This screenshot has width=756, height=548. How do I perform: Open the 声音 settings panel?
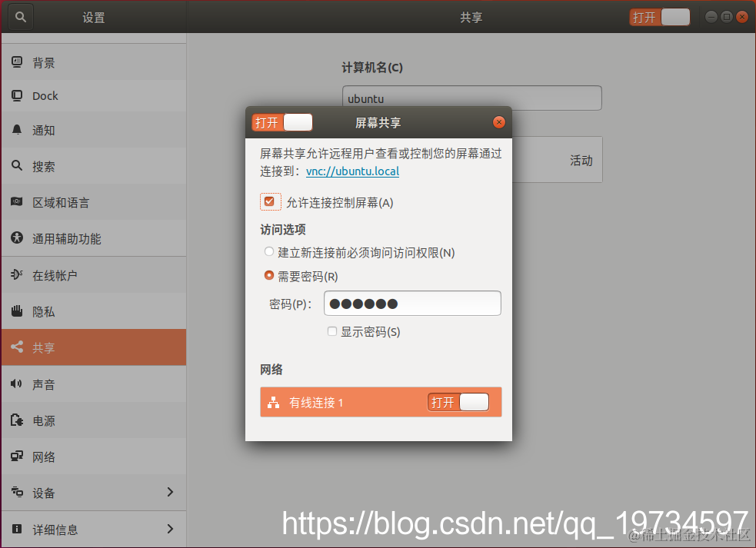tap(94, 384)
